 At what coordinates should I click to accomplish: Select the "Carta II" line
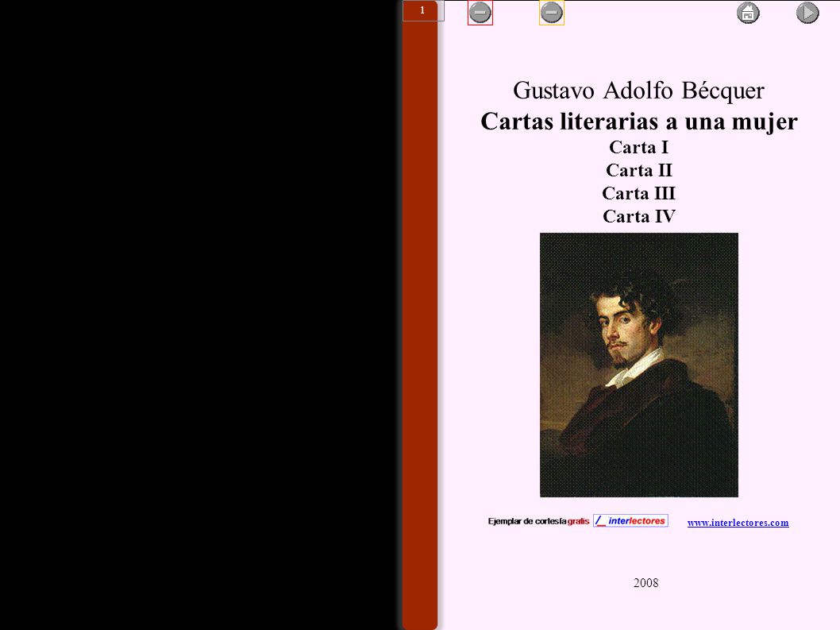click(638, 170)
